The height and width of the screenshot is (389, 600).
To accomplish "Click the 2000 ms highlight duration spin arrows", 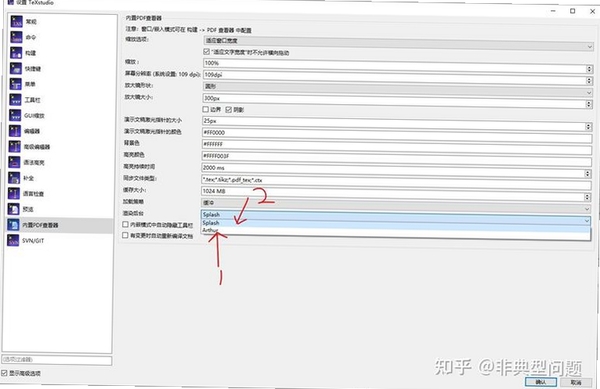I will [588, 174].
